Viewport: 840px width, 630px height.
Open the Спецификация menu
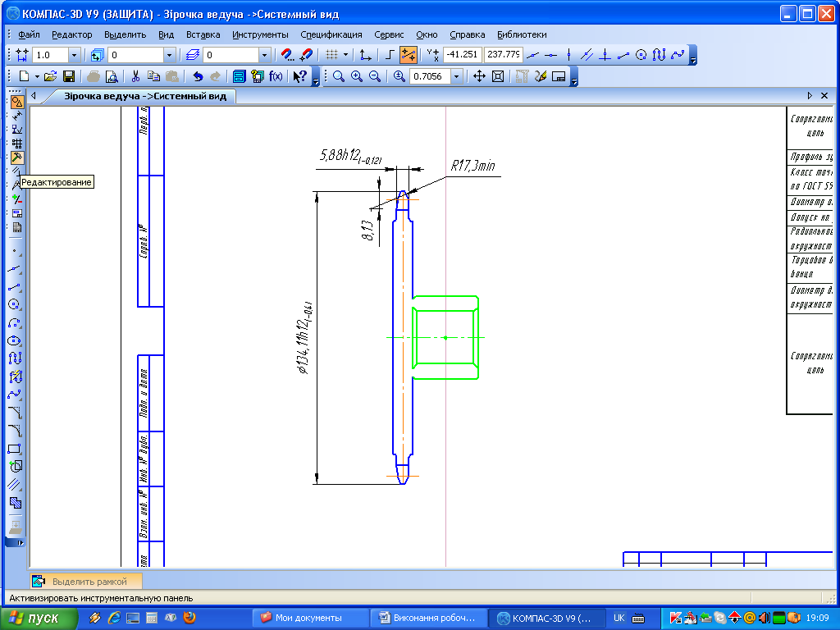click(x=331, y=34)
